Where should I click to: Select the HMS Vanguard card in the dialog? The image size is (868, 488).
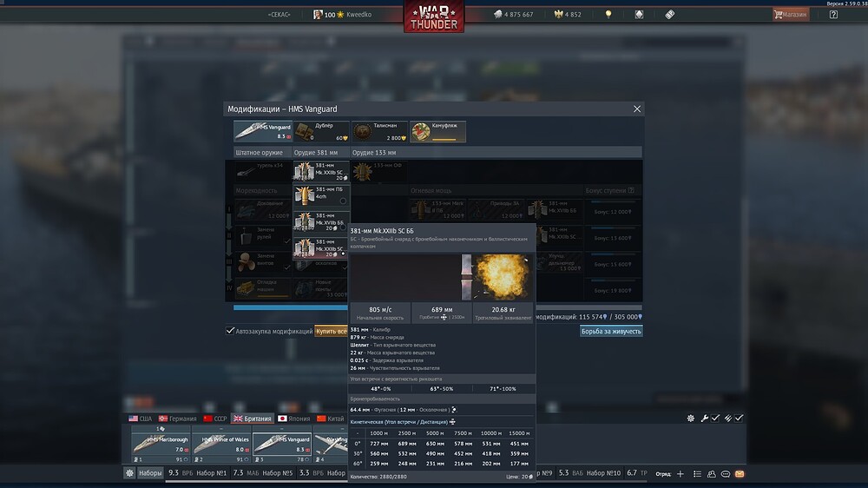(x=263, y=131)
